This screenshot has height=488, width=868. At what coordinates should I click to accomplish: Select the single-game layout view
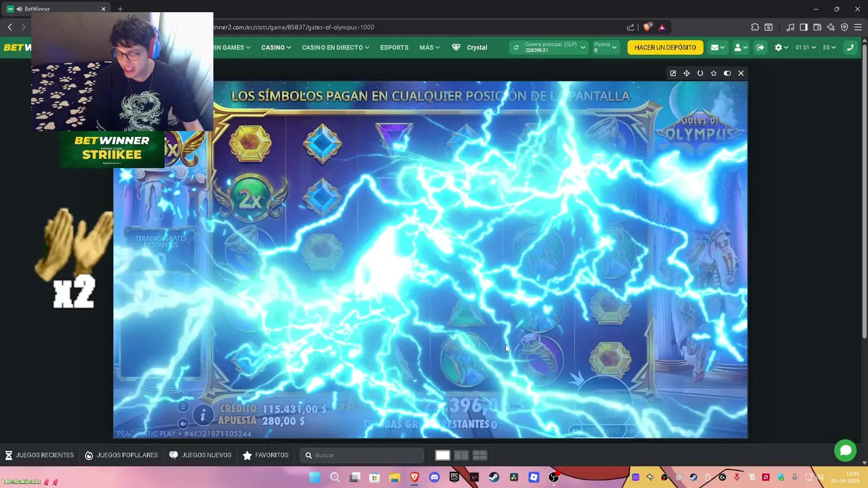[x=442, y=455]
